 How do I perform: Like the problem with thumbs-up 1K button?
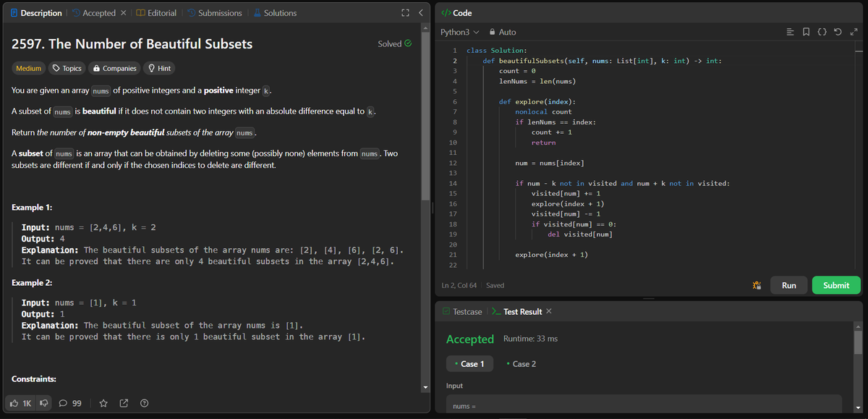pyautogui.click(x=20, y=403)
